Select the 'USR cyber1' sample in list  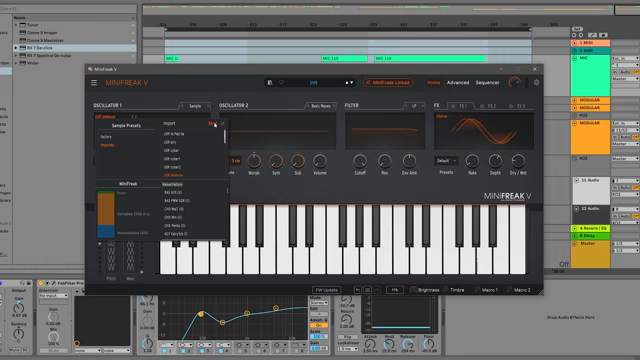pyautogui.click(x=172, y=159)
